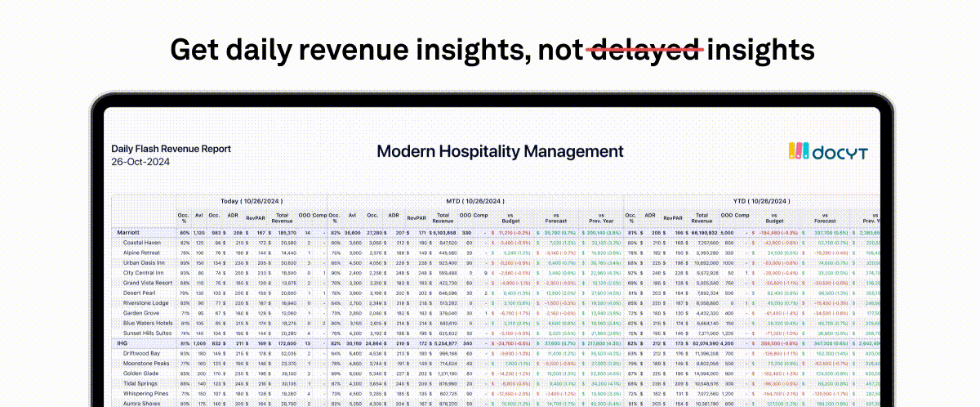Click the Daily Flash Revenue Report label
Image resolution: width=980 pixels, height=407 pixels.
point(171,149)
